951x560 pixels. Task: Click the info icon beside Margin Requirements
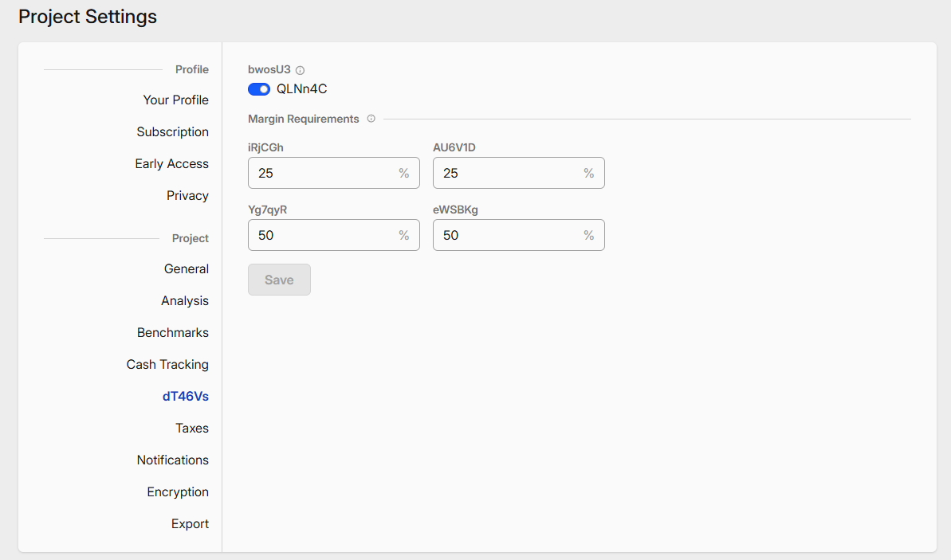371,119
